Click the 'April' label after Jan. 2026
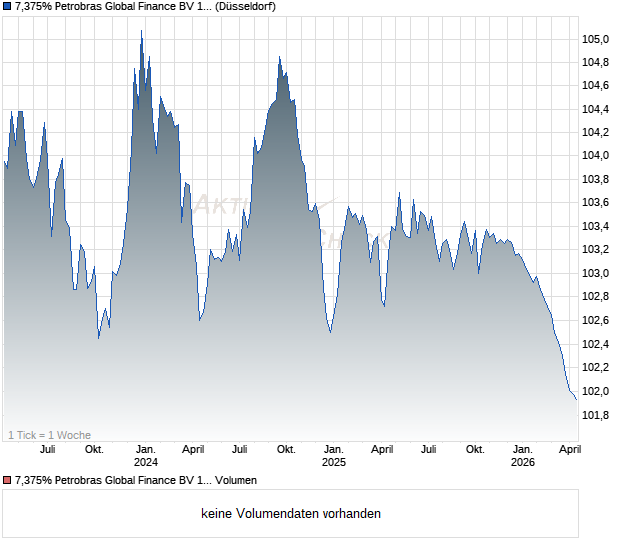The height and width of the screenshot is (546, 620). (x=570, y=450)
